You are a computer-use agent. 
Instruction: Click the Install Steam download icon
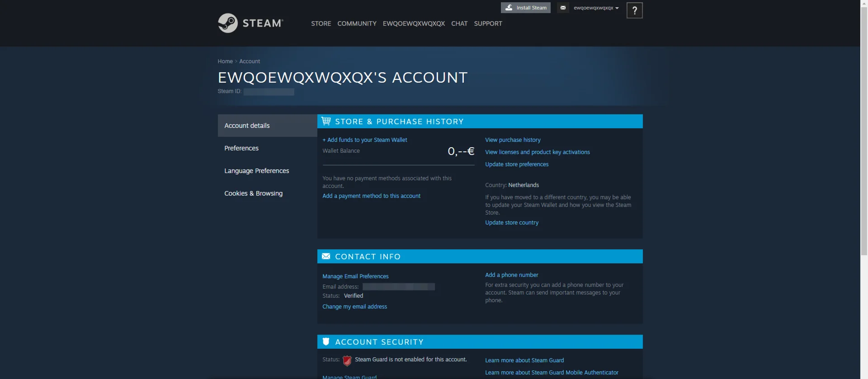click(x=509, y=8)
